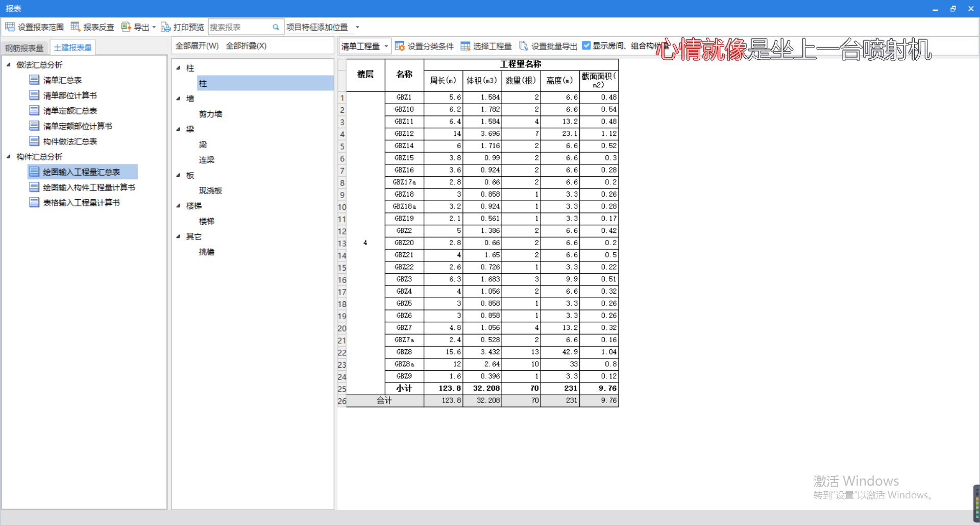Click the 高度(m) column header
This screenshot has height=526, width=980.
[x=560, y=81]
